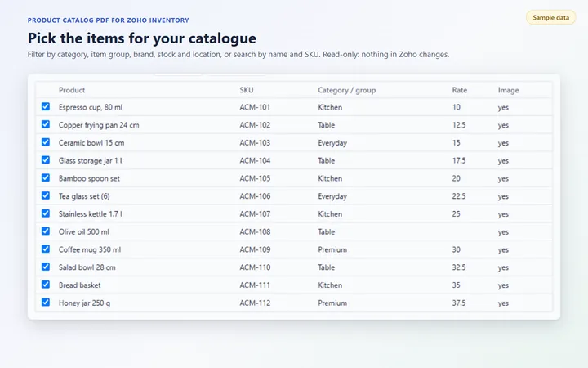Viewport: 588px width, 368px height.
Task: Click the rate value 37.5
Action: pyautogui.click(x=459, y=303)
